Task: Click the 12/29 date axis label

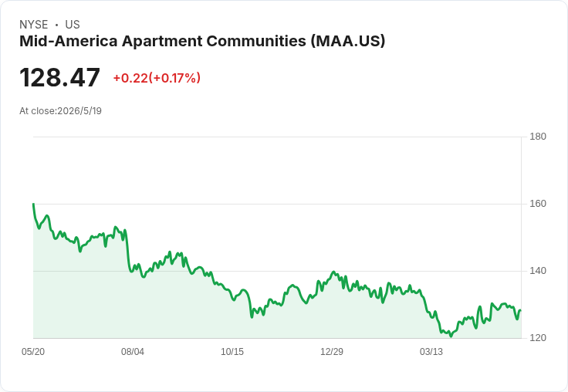Action: [331, 351]
